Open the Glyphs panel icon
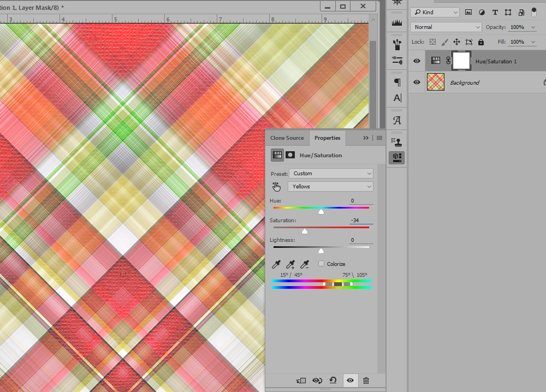 (x=397, y=121)
